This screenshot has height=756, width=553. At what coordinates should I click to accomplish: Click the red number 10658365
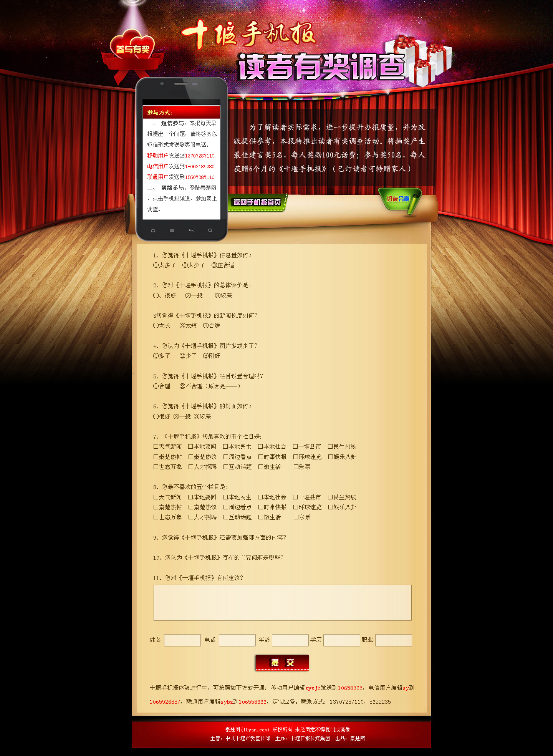[350, 688]
